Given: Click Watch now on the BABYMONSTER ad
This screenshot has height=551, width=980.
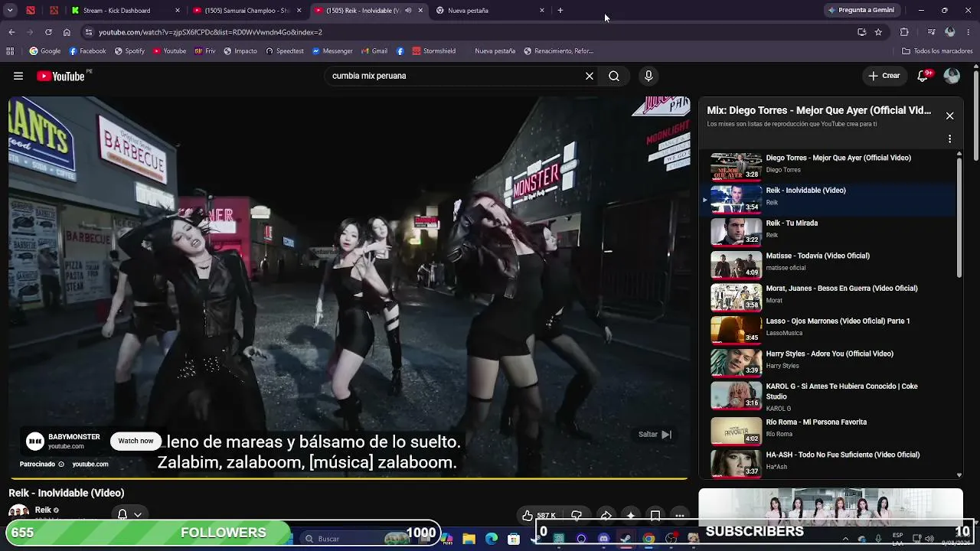Looking at the screenshot, I should 136,441.
